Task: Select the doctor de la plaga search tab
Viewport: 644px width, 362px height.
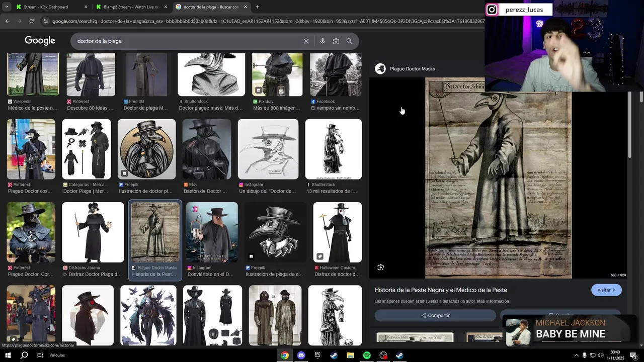Action: (211, 7)
